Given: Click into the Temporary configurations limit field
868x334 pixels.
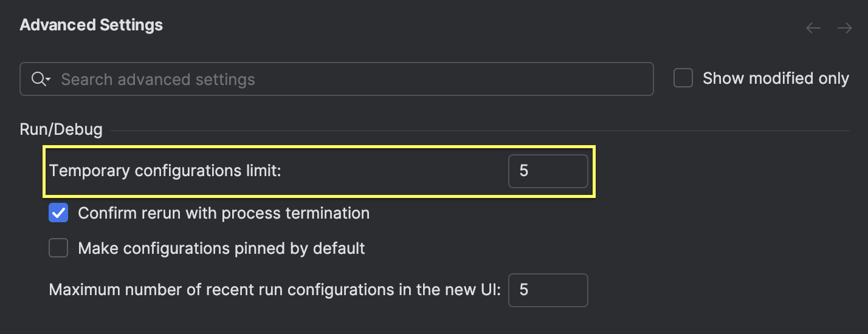Looking at the screenshot, I should [x=548, y=171].
